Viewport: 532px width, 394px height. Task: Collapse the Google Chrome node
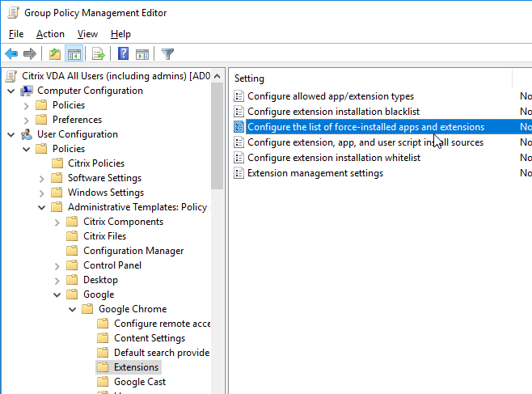[73, 310]
